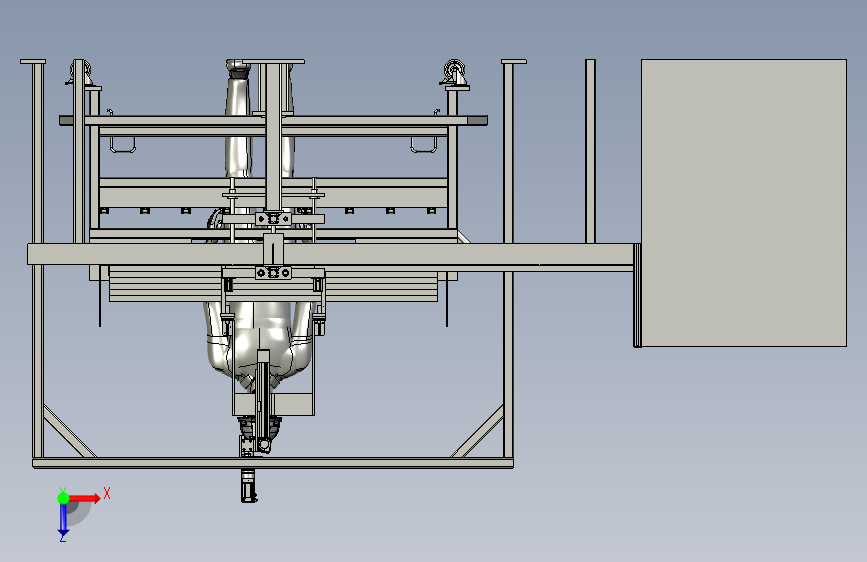Select the right diagonal brace of the frame
Screen dimensions: 867x562
[x=478, y=431]
